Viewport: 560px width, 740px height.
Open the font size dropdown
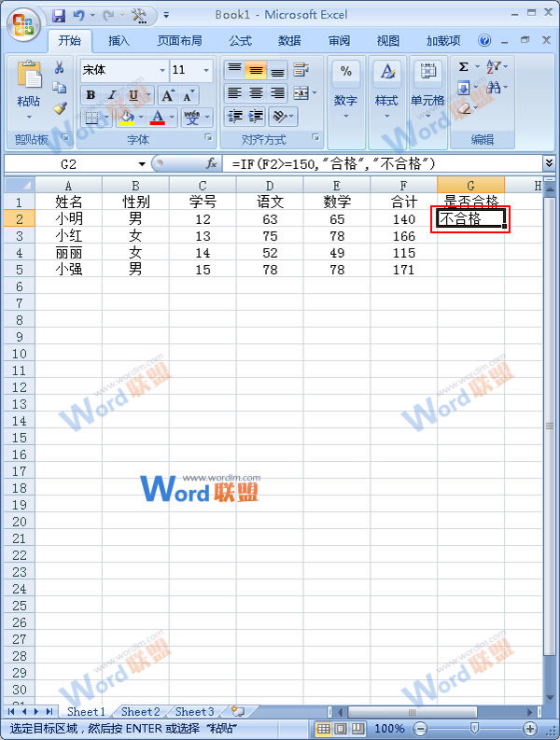click(x=206, y=70)
